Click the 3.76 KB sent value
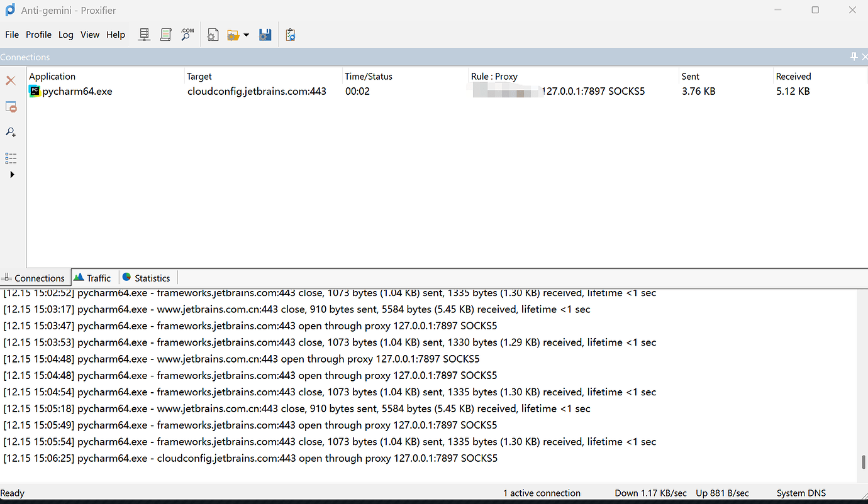 (699, 92)
